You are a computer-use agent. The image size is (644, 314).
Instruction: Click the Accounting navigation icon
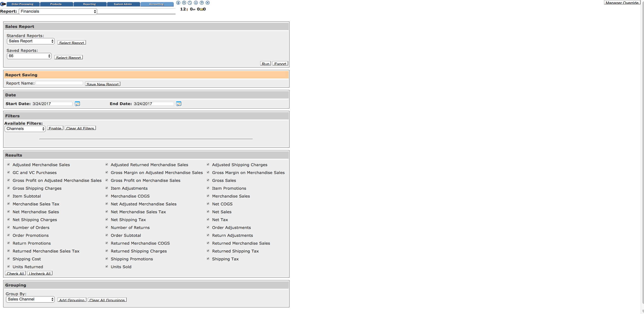pyautogui.click(x=157, y=4)
